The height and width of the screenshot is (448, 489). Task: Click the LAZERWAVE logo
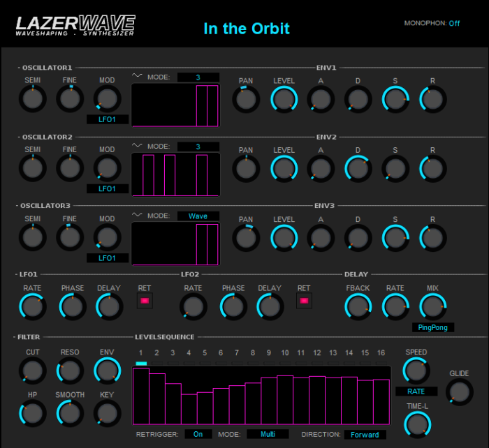[75, 26]
